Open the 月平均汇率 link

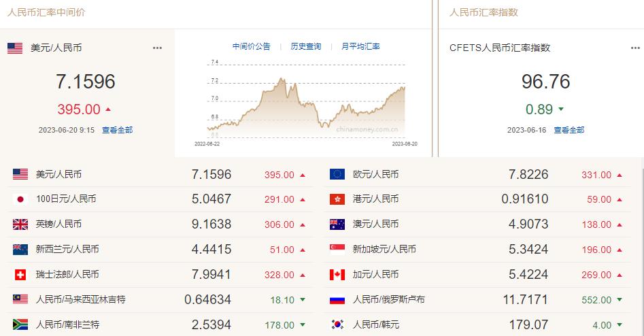(x=360, y=46)
